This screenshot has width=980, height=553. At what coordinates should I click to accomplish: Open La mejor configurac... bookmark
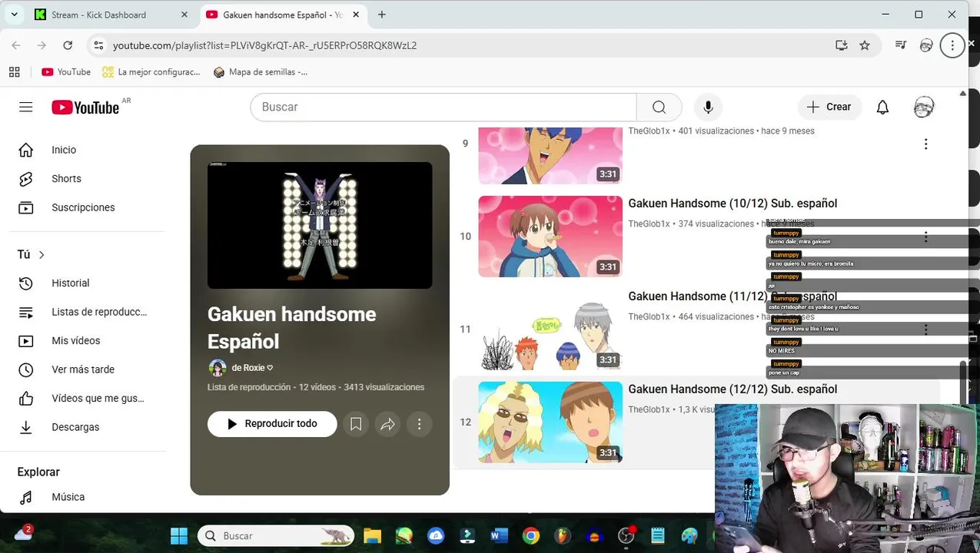point(151,72)
